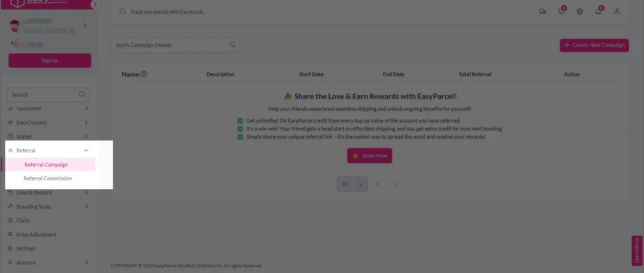Collapse the Referral menu chevron

(86, 150)
